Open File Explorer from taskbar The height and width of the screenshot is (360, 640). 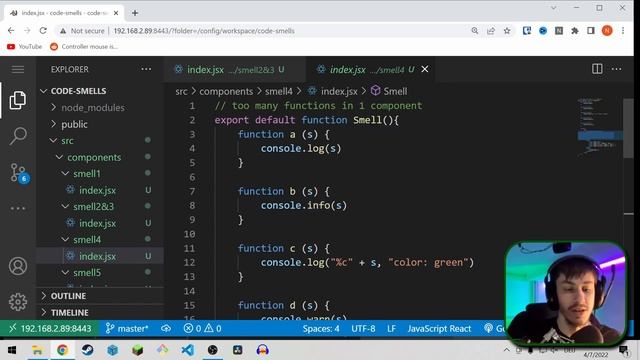(37, 350)
